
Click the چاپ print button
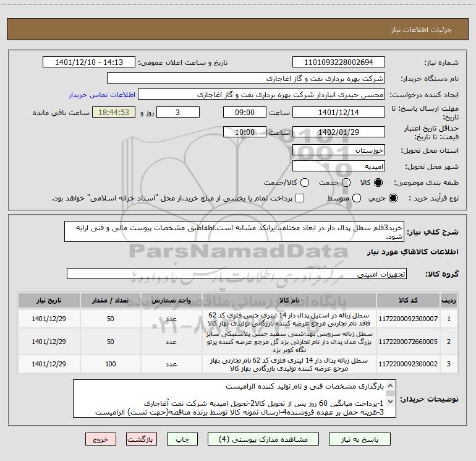click(x=182, y=439)
